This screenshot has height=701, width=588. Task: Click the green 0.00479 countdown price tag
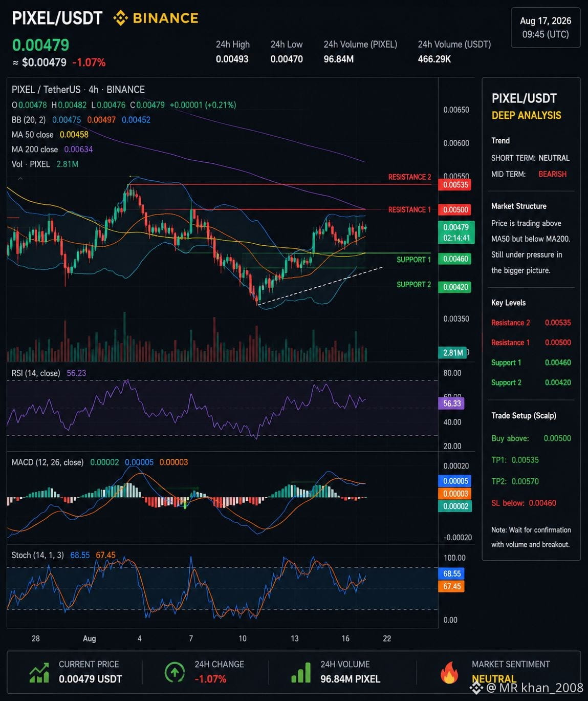click(456, 232)
